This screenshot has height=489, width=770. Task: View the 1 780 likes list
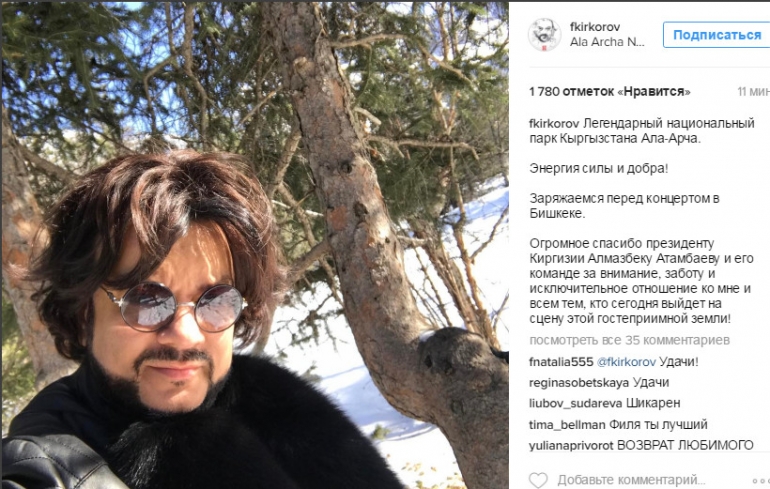(x=609, y=92)
